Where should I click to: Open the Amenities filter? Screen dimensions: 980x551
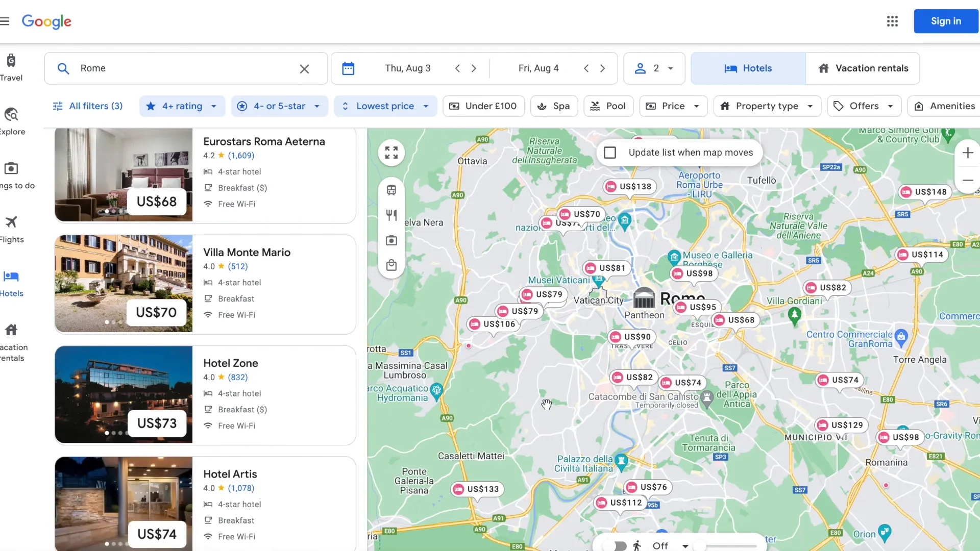coord(944,106)
